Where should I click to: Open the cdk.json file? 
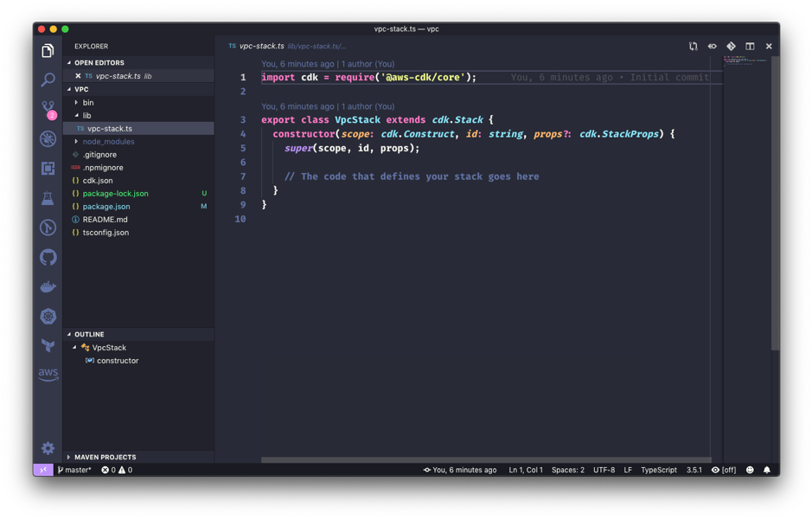pos(138,180)
